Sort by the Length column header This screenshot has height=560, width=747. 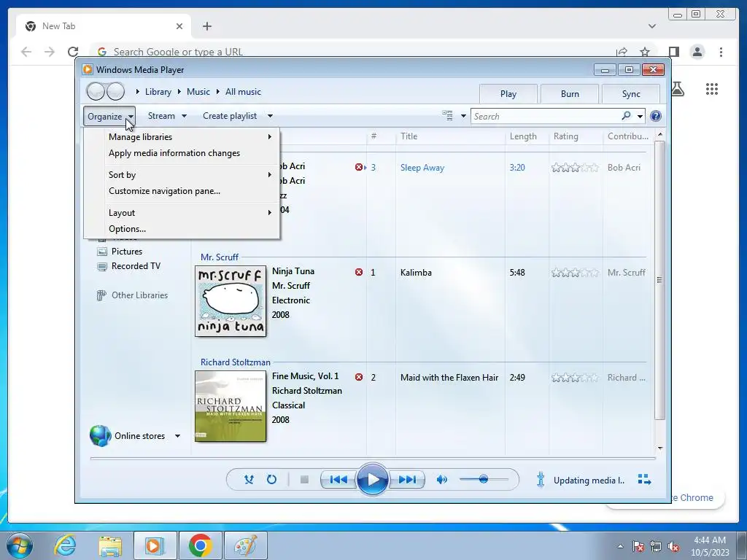click(x=527, y=136)
